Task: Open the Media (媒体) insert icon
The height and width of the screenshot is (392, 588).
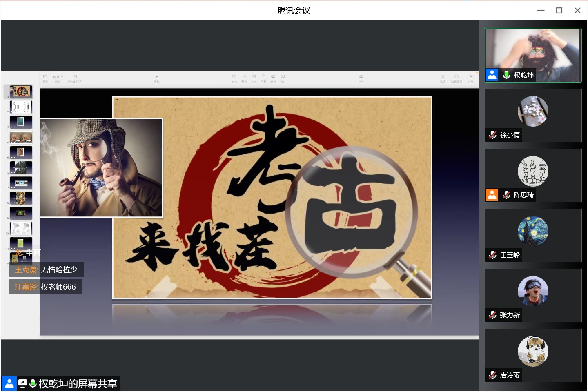Action: 273,77
